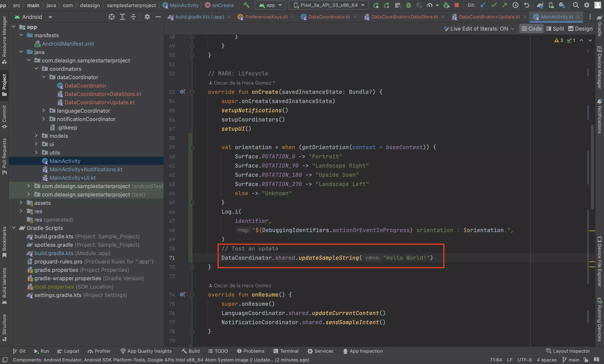This screenshot has height=364, width=604.
Task: Open editor tabs overflow menu
Action: (x=590, y=17)
